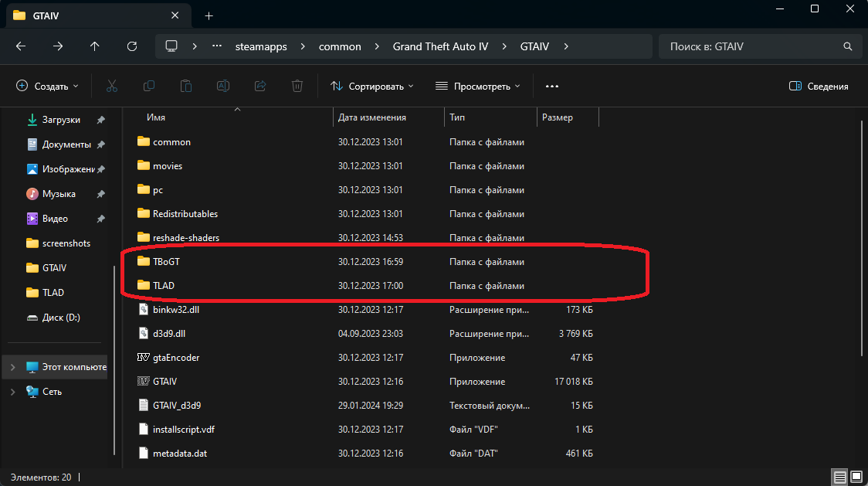Expand chevron after common breadcrumb
The height and width of the screenshot is (486, 868).
click(x=377, y=46)
